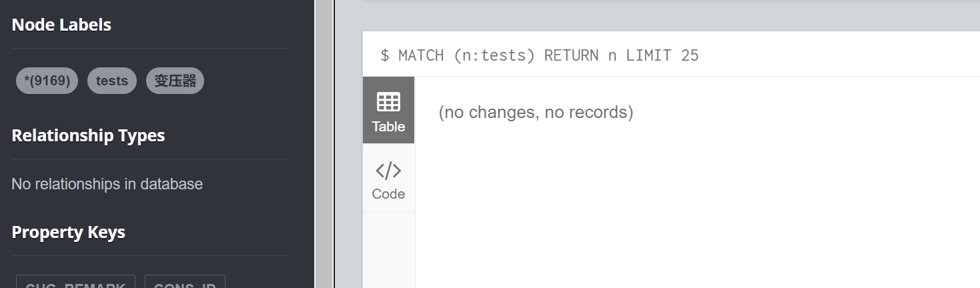Click the Property Keys section heading
This screenshot has height=288, width=980.
click(x=69, y=233)
